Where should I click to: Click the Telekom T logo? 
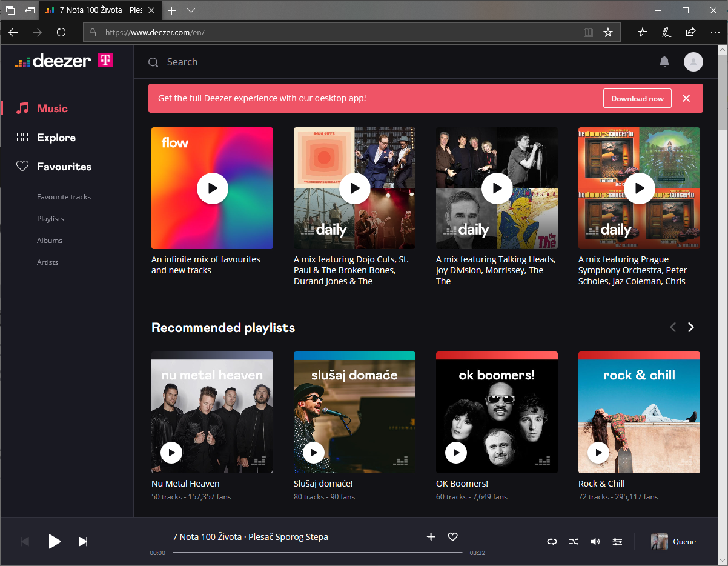coord(105,60)
